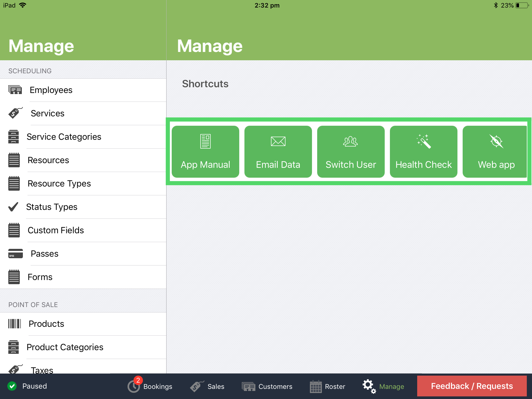
Task: Tap the red badge on Bookings
Action: [x=138, y=380]
